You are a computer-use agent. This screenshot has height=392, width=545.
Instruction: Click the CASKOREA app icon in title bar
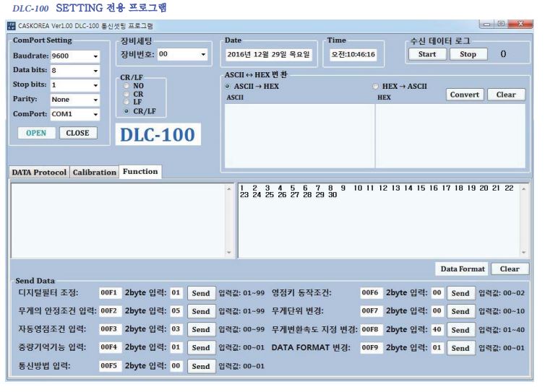point(11,26)
